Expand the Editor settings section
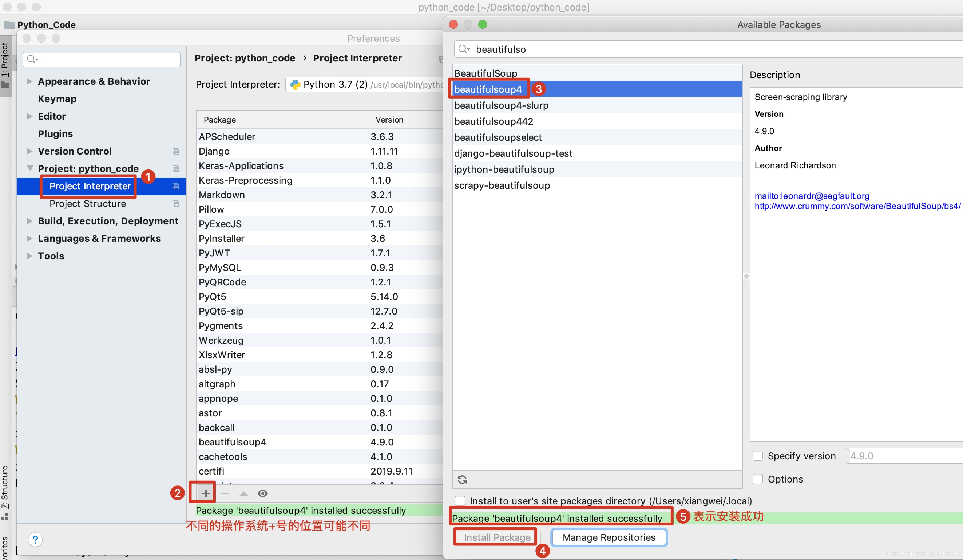Image resolution: width=963 pixels, height=560 pixels. pyautogui.click(x=29, y=116)
